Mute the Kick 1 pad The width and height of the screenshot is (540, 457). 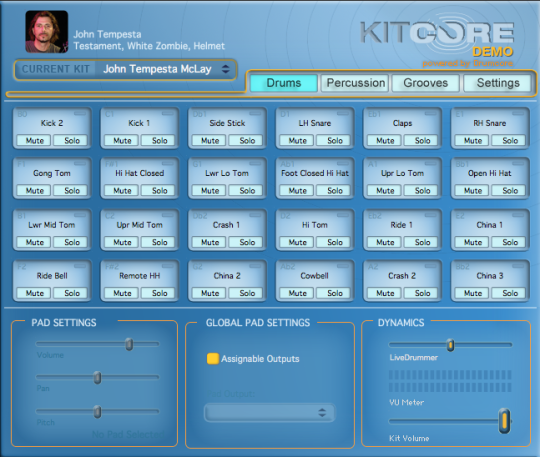(122, 141)
